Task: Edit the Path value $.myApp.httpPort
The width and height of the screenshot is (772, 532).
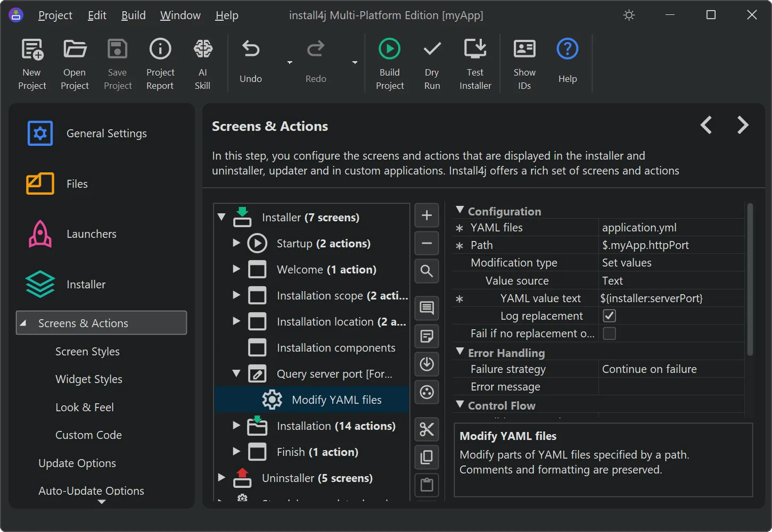Action: pos(671,245)
